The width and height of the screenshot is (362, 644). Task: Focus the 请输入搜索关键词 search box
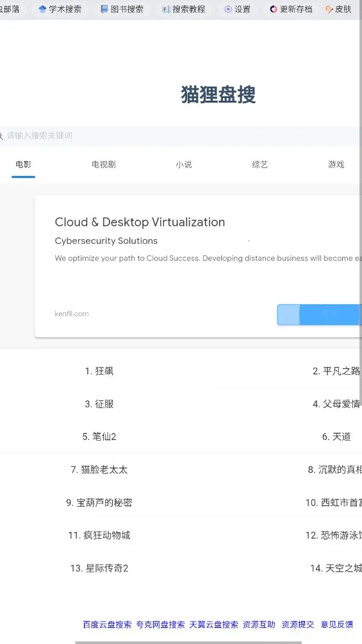click(181, 135)
